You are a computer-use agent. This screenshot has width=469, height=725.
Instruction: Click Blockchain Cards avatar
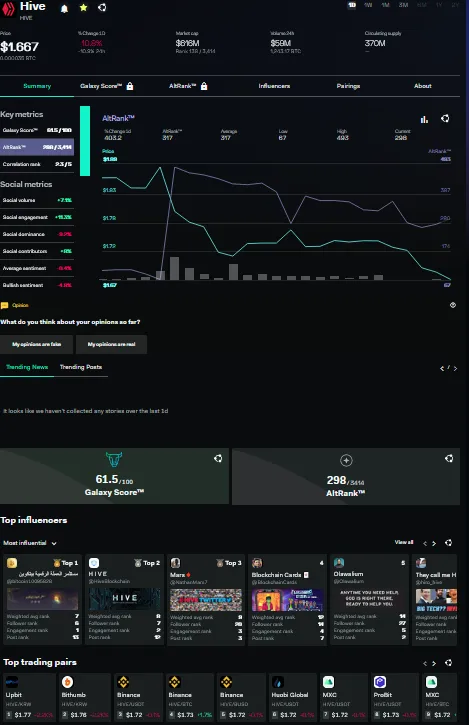point(257,563)
